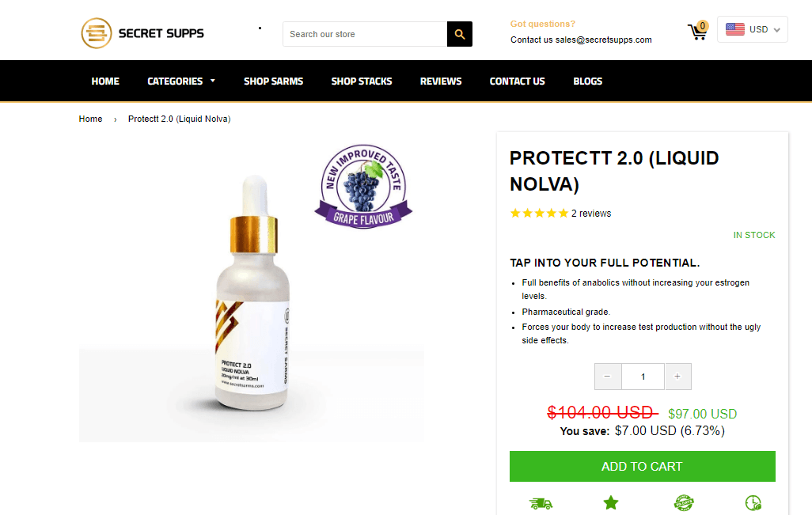The height and width of the screenshot is (515, 812).
Task: Increase quantity with plus button
Action: point(677,377)
